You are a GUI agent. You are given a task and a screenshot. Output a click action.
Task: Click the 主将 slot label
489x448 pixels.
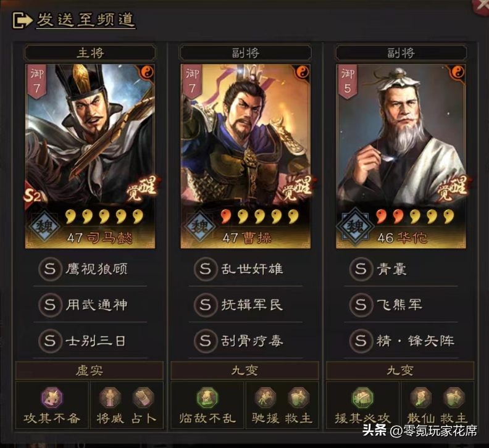pos(90,52)
